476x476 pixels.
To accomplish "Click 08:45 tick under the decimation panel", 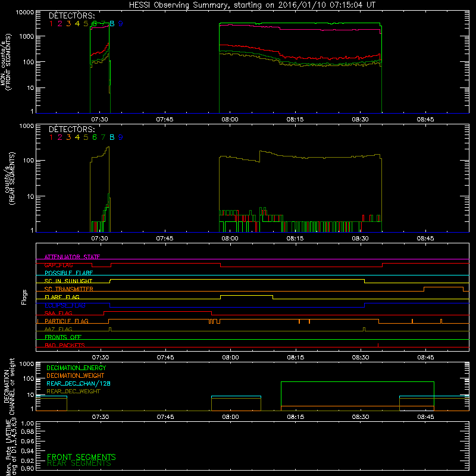I will click(x=425, y=417).
